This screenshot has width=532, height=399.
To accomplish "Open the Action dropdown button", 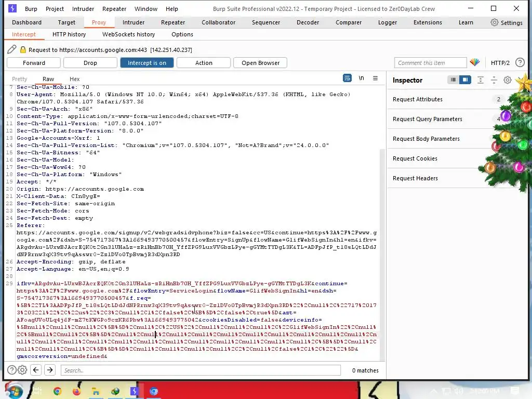I will coord(204,63).
